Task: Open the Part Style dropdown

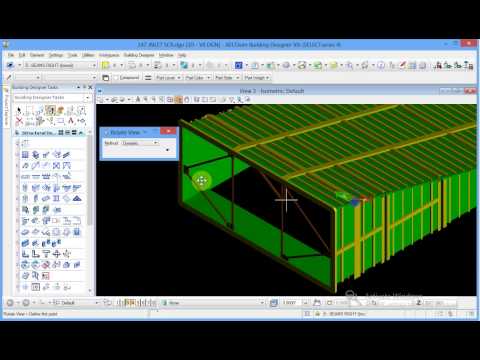Action: (x=227, y=78)
